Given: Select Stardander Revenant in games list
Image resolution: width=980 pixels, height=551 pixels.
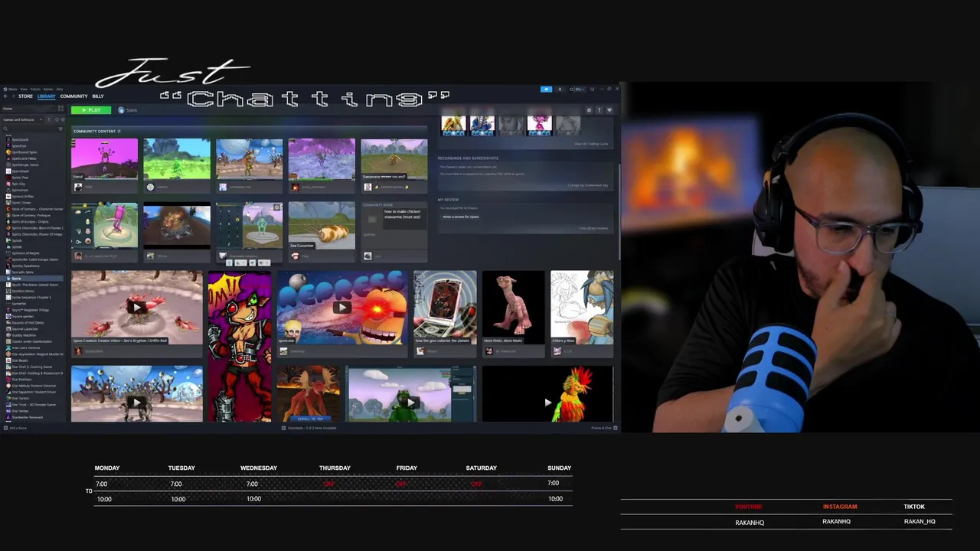Looking at the screenshot, I should click(x=24, y=418).
